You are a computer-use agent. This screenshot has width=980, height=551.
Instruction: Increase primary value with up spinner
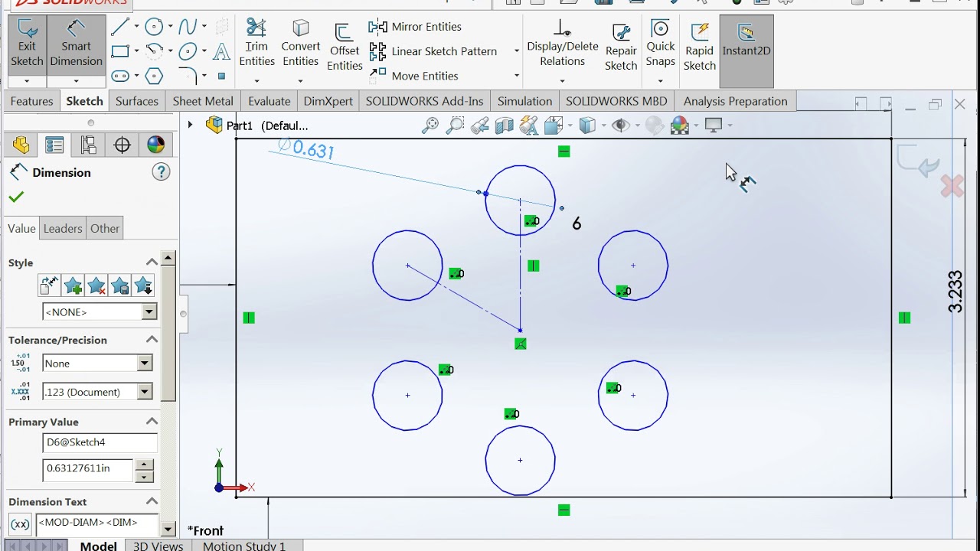(x=144, y=464)
